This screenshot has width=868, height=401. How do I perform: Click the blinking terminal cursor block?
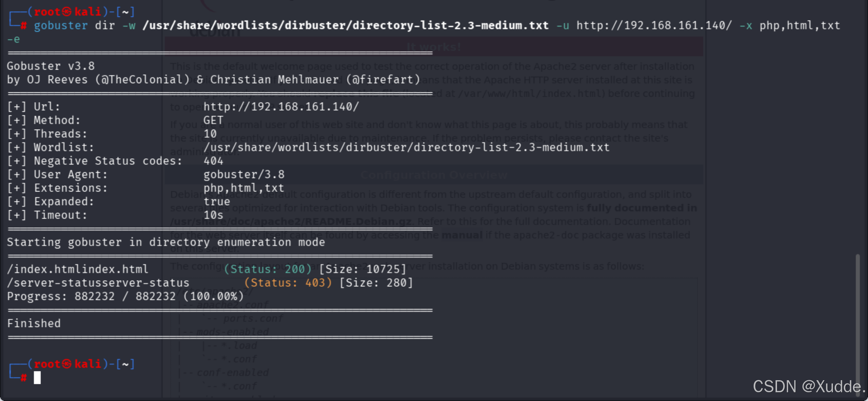(x=37, y=378)
